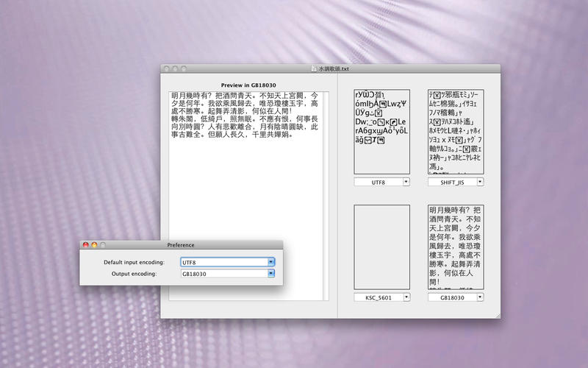Click the resize grip at window corner
The height and width of the screenshot is (368, 588).
click(496, 314)
